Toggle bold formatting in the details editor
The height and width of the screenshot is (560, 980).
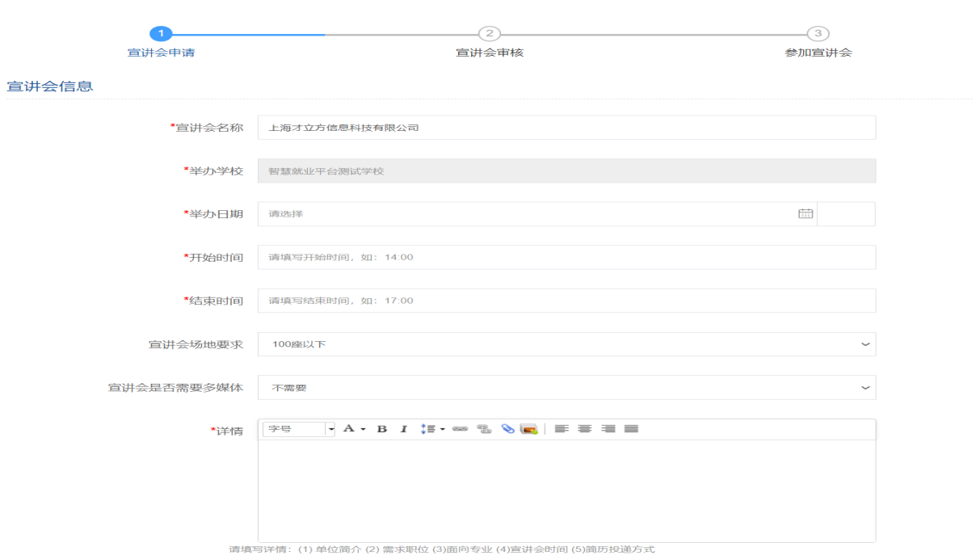tap(382, 429)
